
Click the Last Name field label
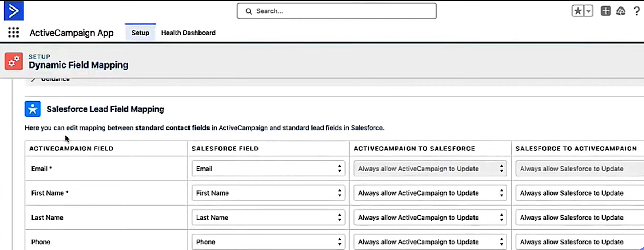tap(47, 217)
